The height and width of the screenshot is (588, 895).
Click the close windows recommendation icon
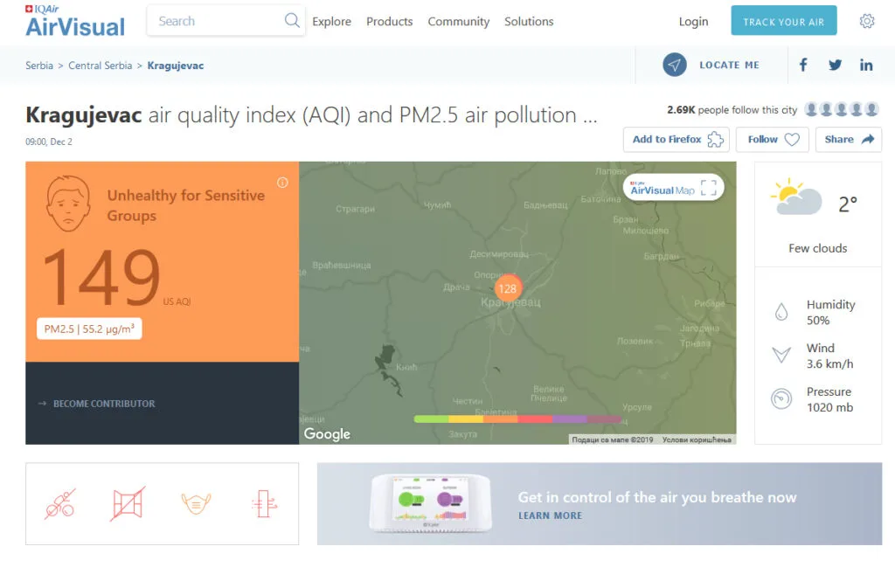tap(128, 504)
